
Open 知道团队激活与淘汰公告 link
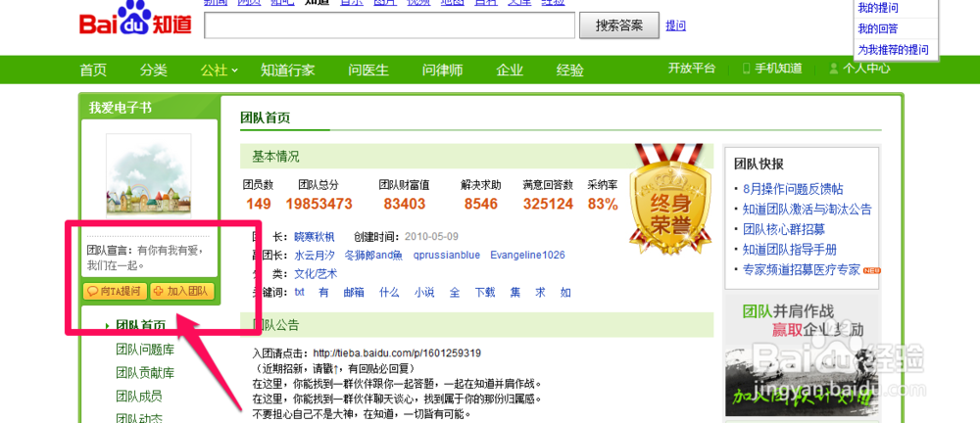tap(807, 210)
